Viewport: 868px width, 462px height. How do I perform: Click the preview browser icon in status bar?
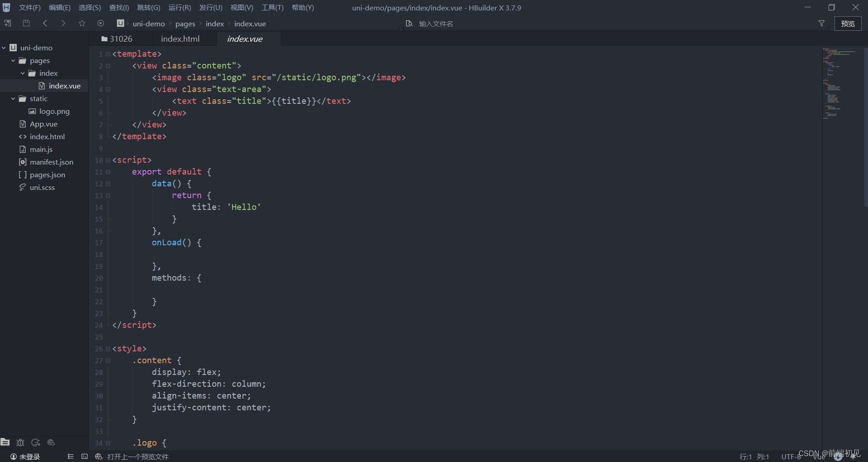(98, 457)
